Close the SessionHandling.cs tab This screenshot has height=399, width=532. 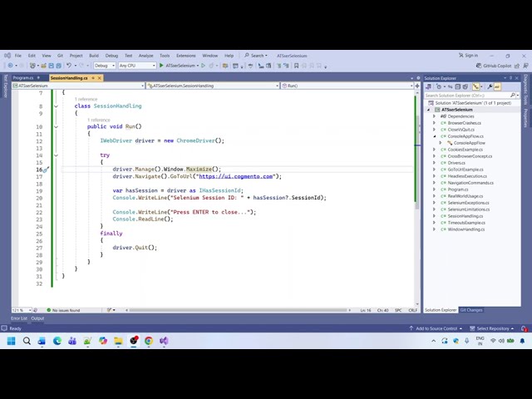[x=100, y=78]
